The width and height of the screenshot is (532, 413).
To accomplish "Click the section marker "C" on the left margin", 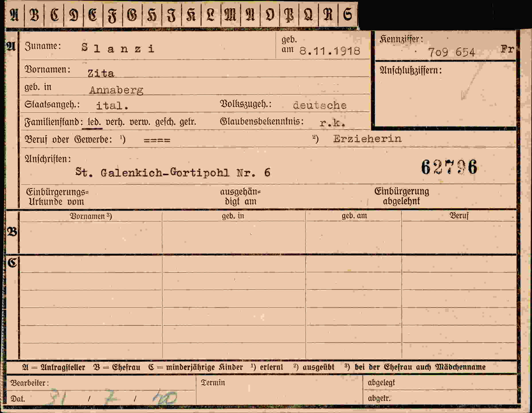I will click(12, 263).
